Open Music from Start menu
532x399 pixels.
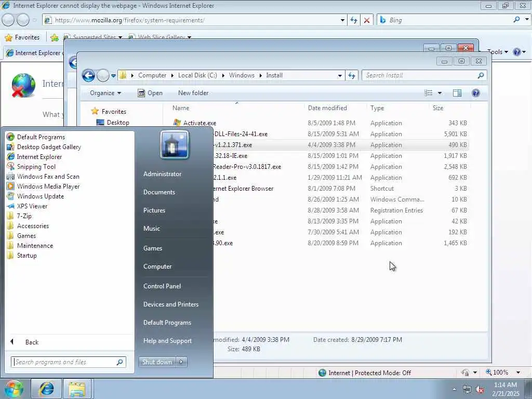151,229
